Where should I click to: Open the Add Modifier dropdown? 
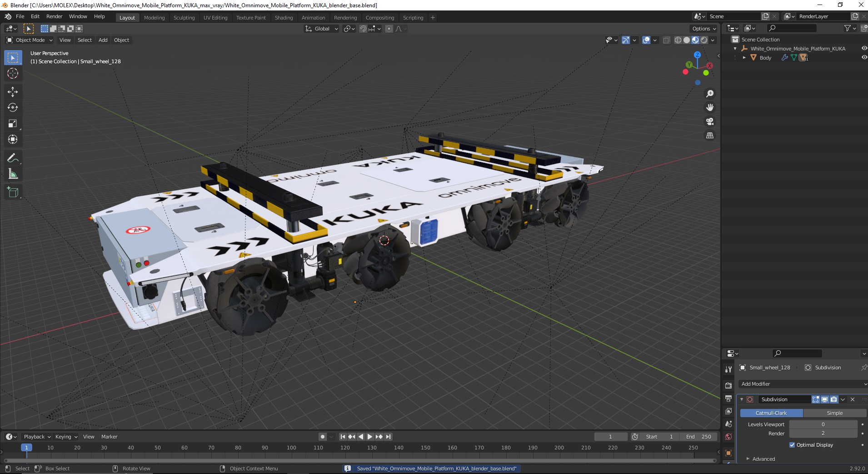tap(803, 384)
